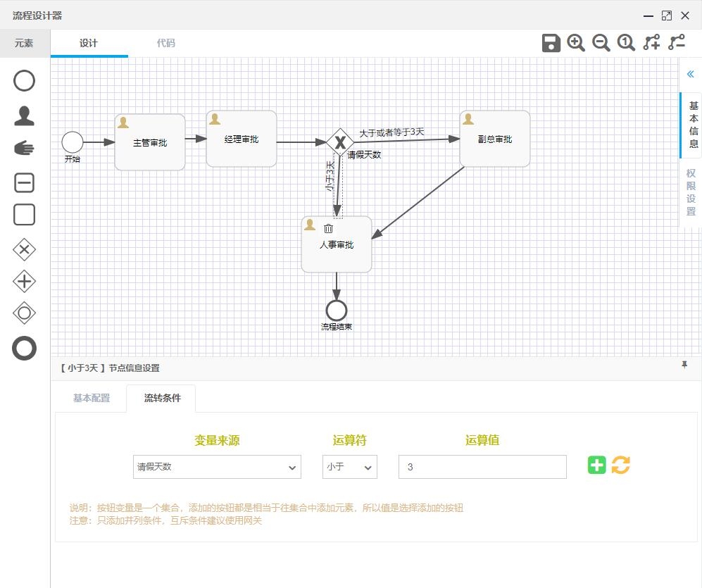
Task: Zoom out of the canvas
Action: [x=601, y=42]
